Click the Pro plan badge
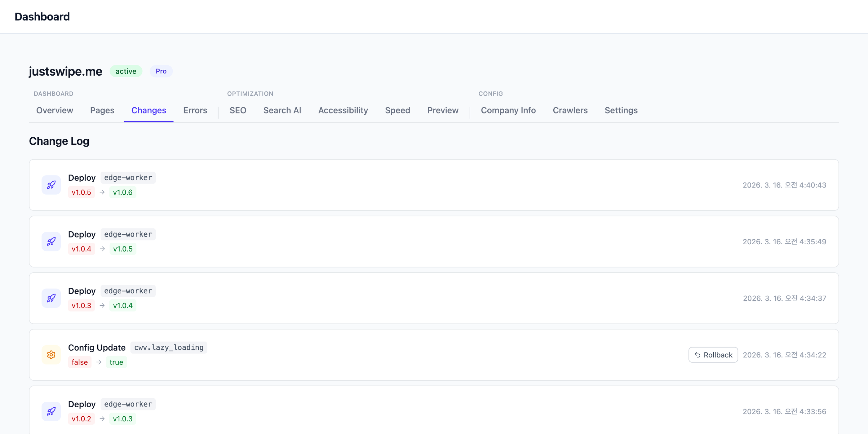The width and height of the screenshot is (868, 434). click(161, 71)
